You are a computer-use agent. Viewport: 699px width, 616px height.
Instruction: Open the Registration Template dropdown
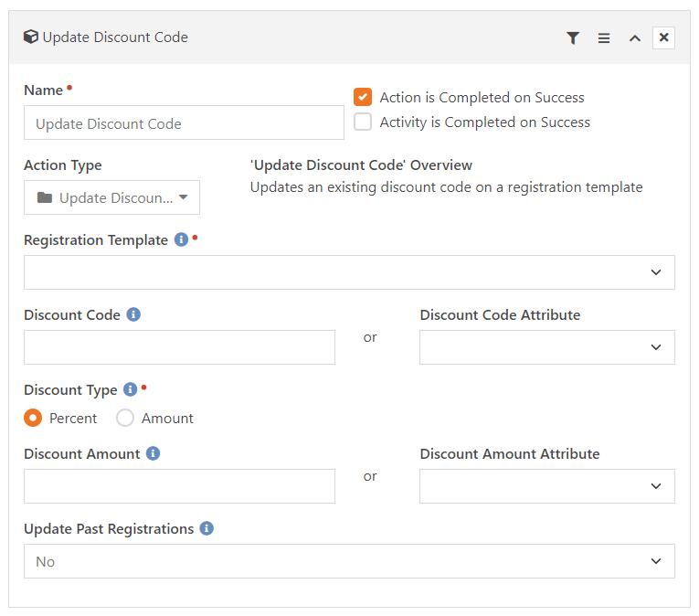coord(349,272)
